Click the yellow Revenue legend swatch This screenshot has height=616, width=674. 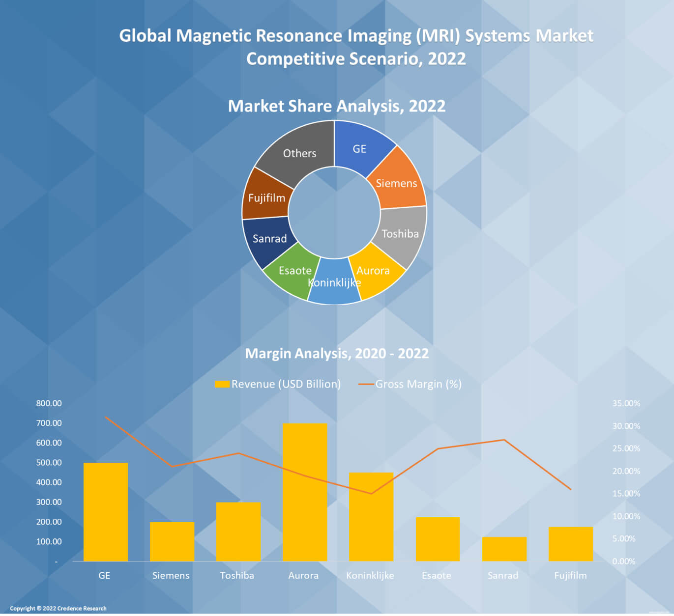222,384
